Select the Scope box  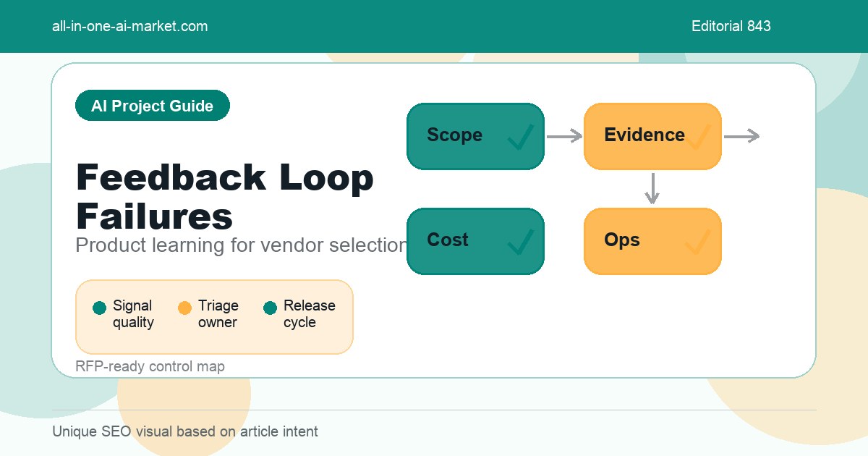(475, 136)
